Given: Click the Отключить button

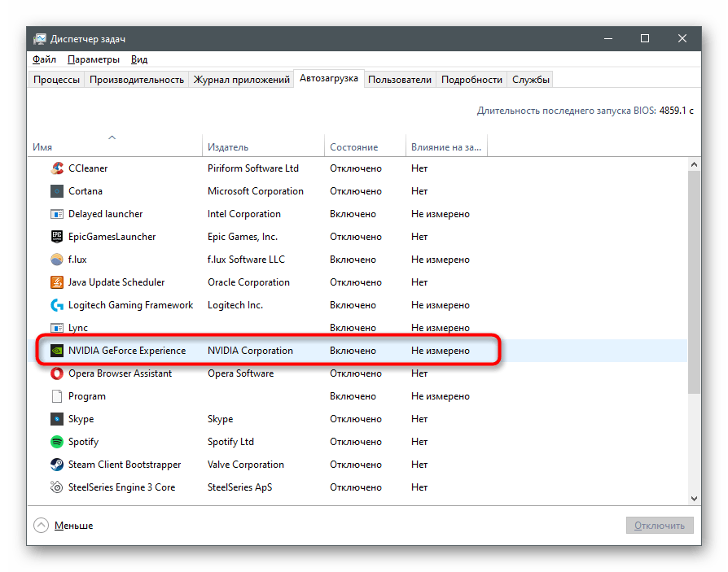Looking at the screenshot, I should [660, 525].
